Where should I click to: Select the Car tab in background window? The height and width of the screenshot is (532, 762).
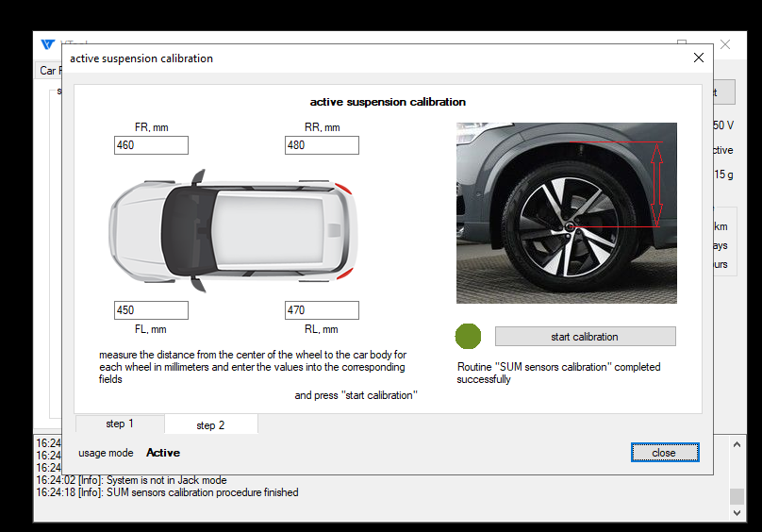pyautogui.click(x=48, y=71)
